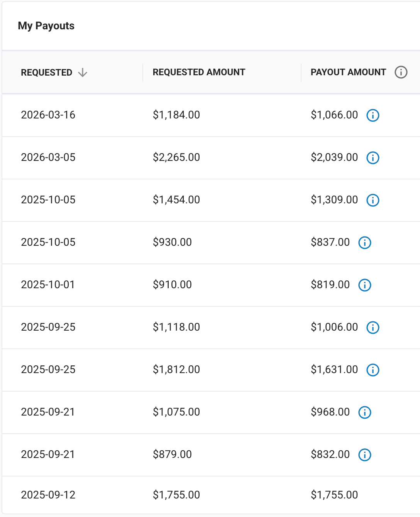Click the $1,755.00 requested amount cell
Image resolution: width=420 pixels, height=517 pixels.
click(176, 495)
